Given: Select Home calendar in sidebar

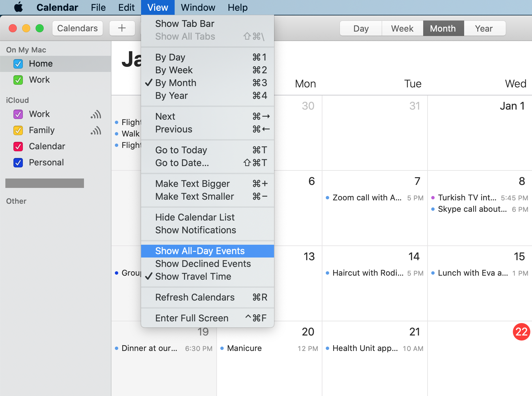Looking at the screenshot, I should 55,64.
